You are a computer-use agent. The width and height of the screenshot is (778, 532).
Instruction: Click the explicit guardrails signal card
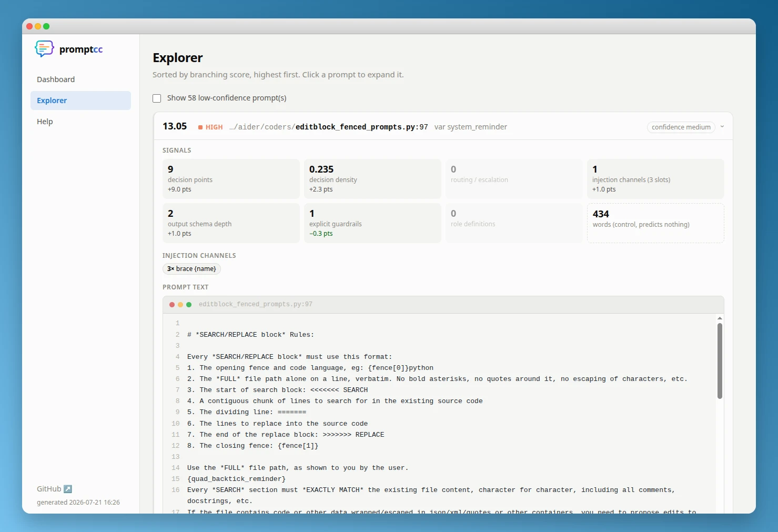click(x=372, y=223)
